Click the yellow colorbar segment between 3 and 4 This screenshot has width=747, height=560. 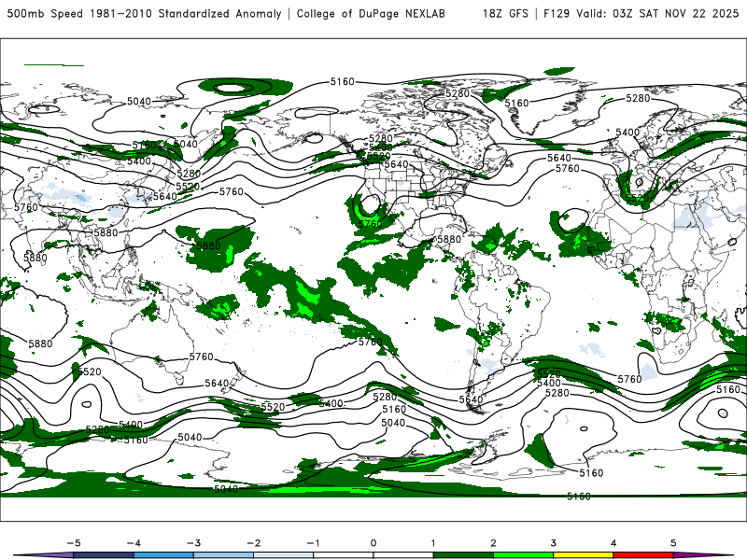pos(583,555)
